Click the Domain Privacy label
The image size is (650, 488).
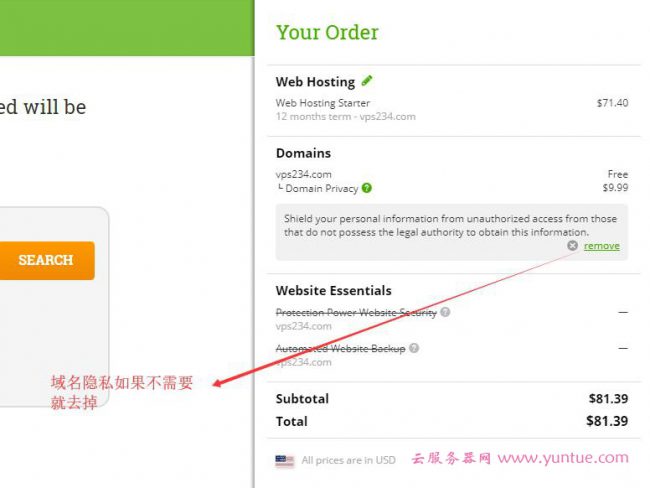[x=321, y=189]
